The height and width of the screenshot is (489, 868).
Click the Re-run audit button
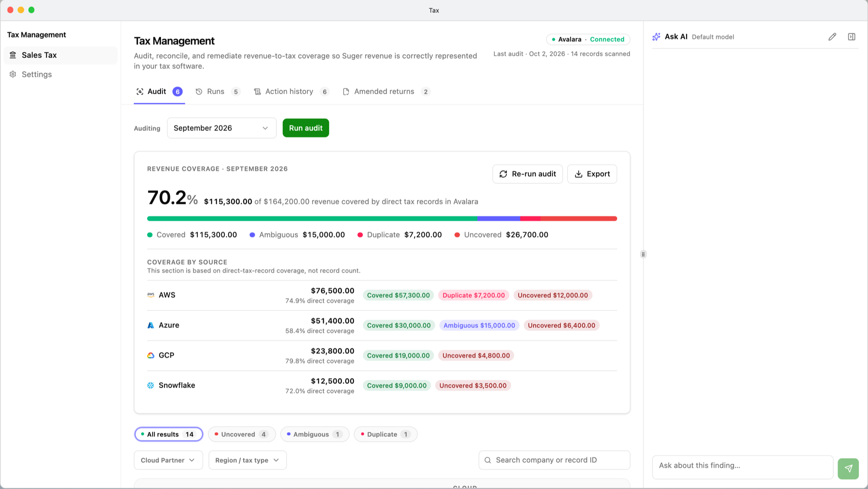coord(527,174)
